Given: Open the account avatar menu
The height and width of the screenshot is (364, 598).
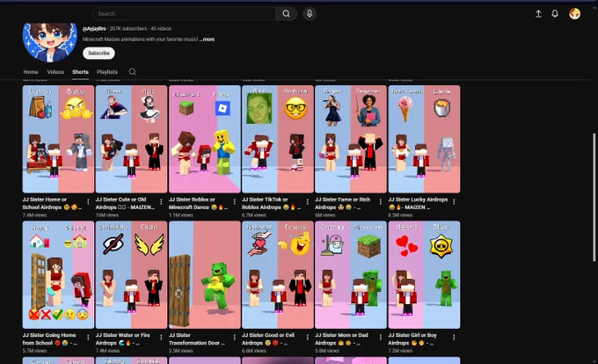Looking at the screenshot, I should click(574, 14).
